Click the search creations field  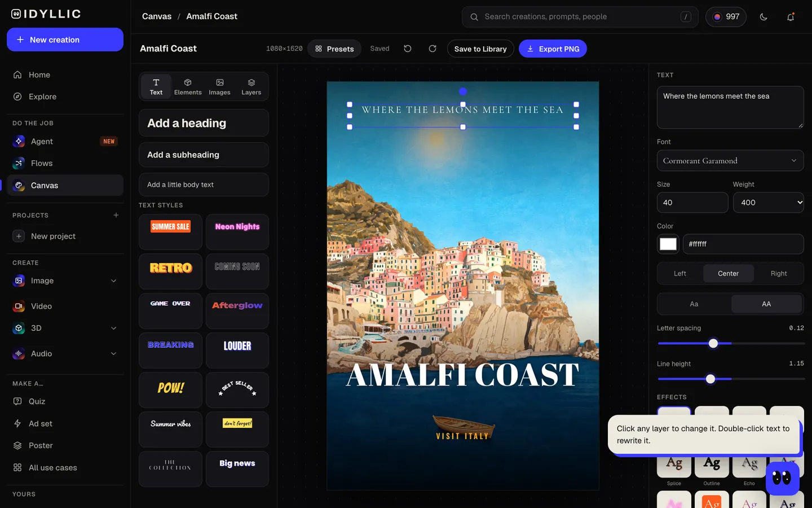[580, 17]
